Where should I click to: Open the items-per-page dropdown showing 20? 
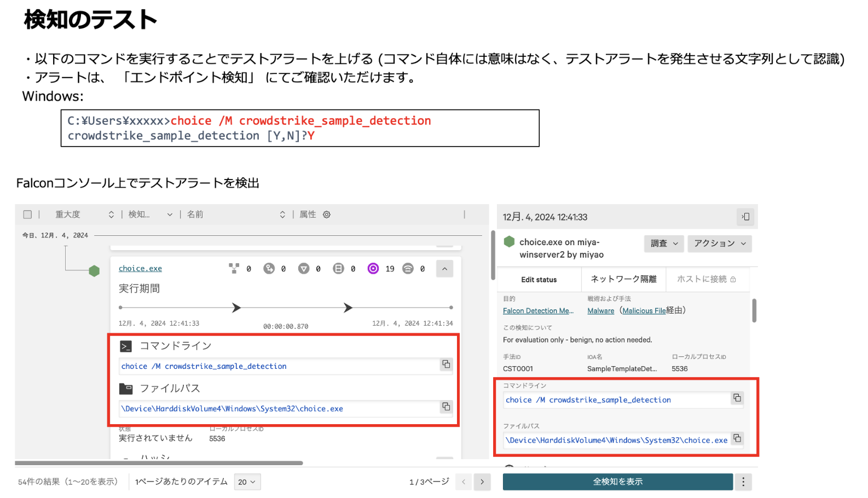(x=247, y=482)
